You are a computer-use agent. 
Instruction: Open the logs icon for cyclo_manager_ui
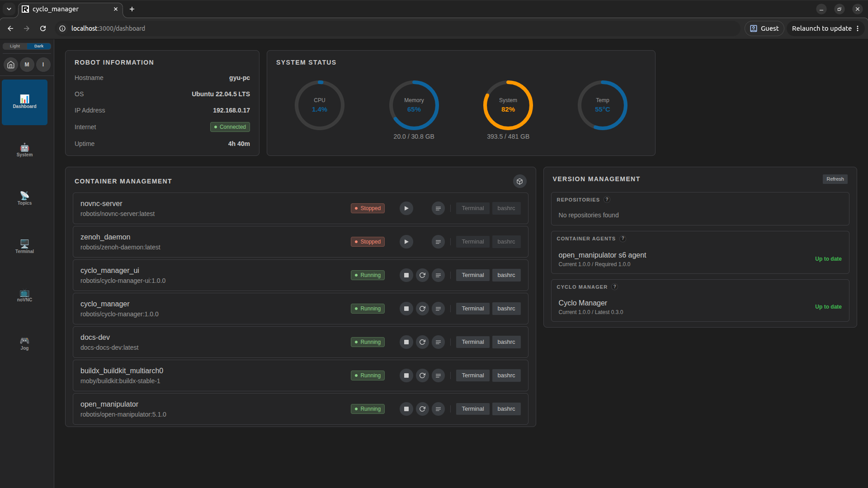tap(438, 275)
